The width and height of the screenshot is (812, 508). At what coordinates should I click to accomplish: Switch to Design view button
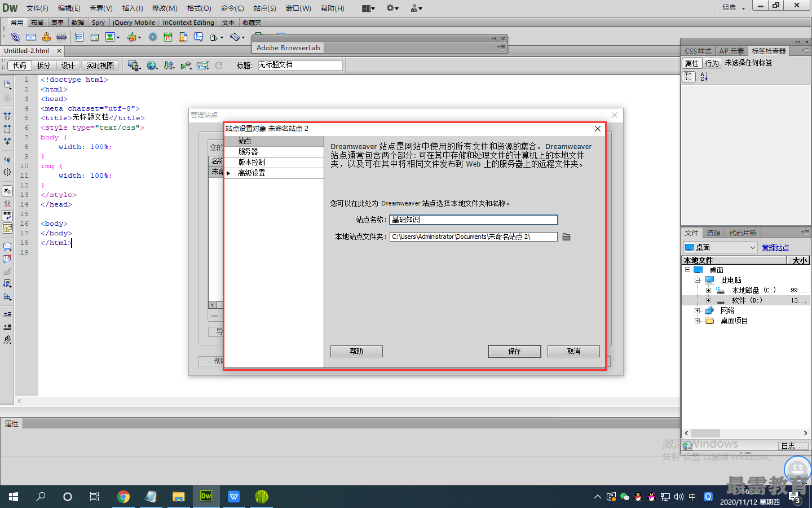(x=68, y=65)
